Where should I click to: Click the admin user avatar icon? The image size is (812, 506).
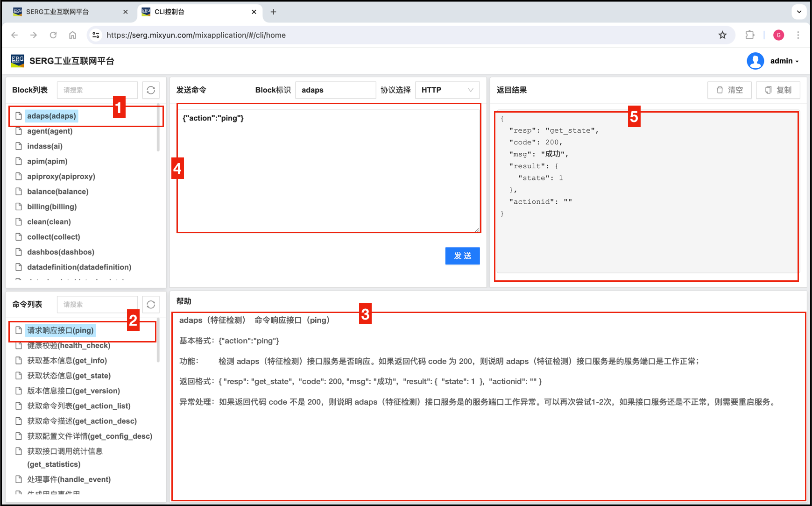click(x=755, y=61)
